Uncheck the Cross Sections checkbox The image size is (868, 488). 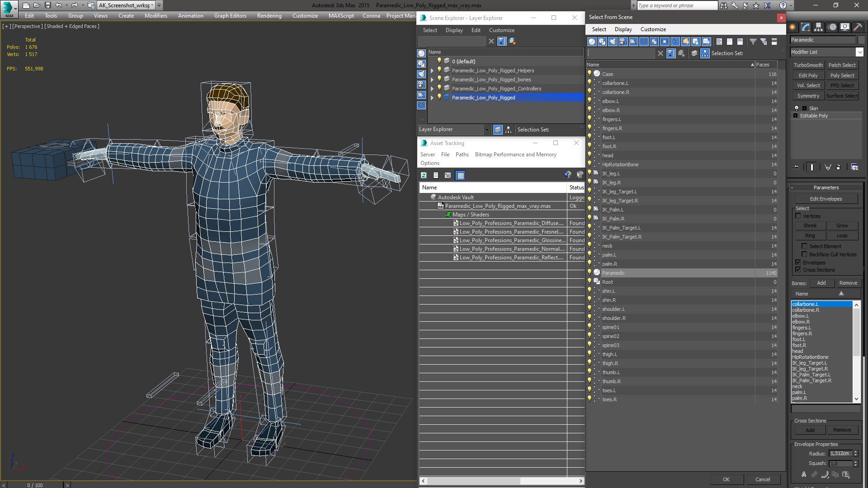point(798,270)
